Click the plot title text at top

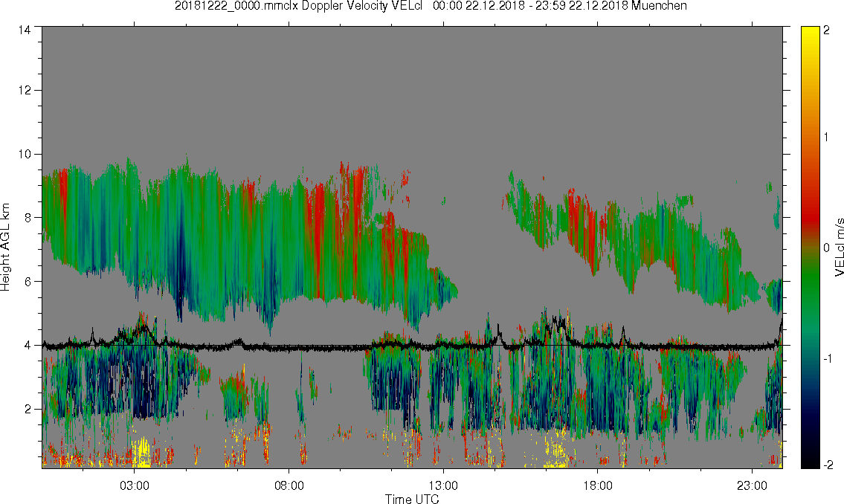pyautogui.click(x=431, y=6)
